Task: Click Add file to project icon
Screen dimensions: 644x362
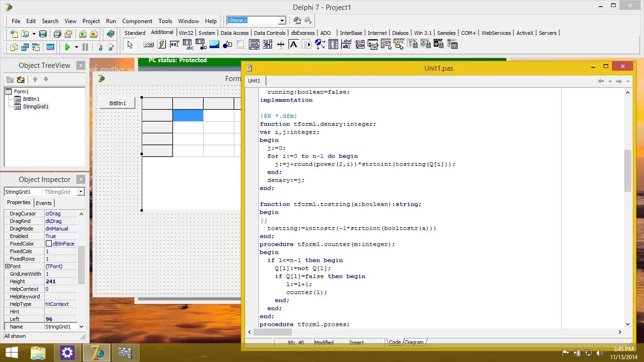Action: click(x=83, y=34)
